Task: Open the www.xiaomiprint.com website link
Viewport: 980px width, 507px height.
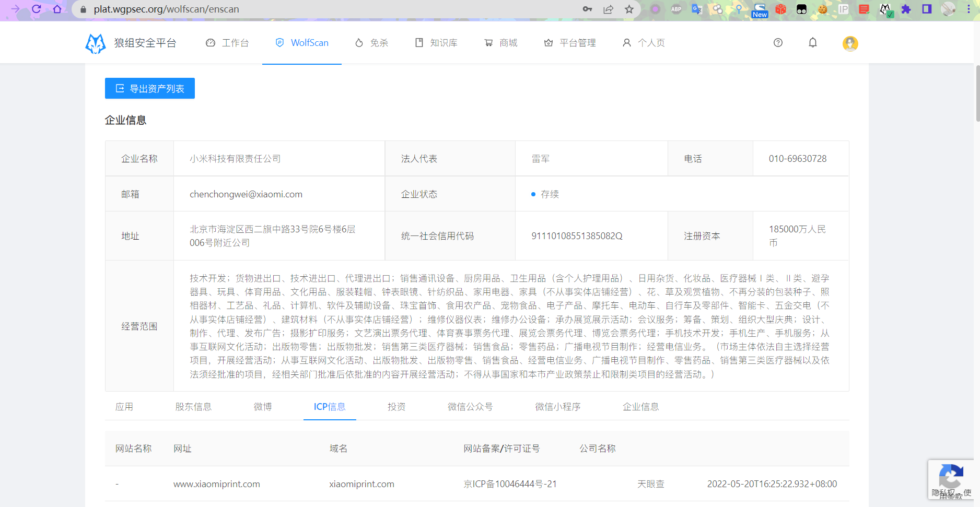Action: 216,484
